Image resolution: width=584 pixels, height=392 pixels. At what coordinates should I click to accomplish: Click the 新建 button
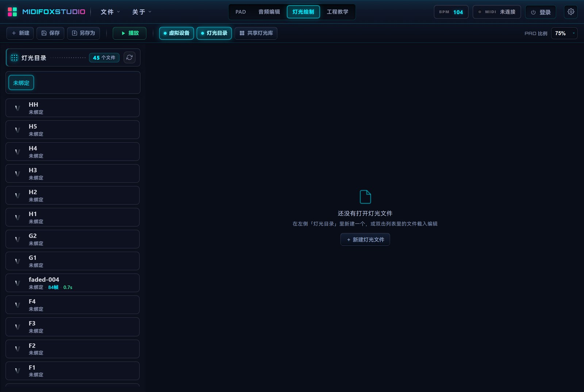coord(20,33)
